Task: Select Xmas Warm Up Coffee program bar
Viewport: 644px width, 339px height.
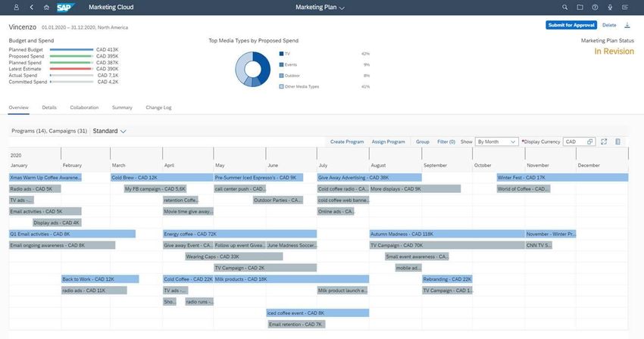Action: [x=45, y=177]
